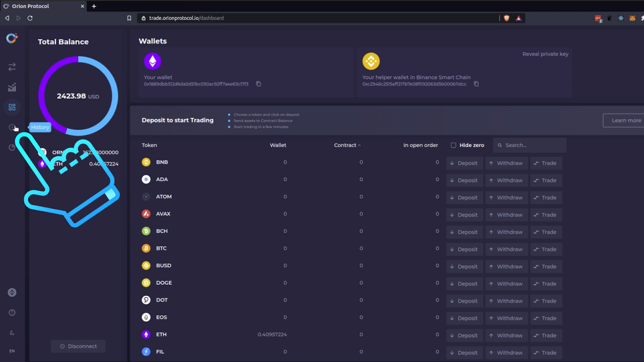The height and width of the screenshot is (362, 644).
Task: Deposit ETH into contract
Action: 464,335
